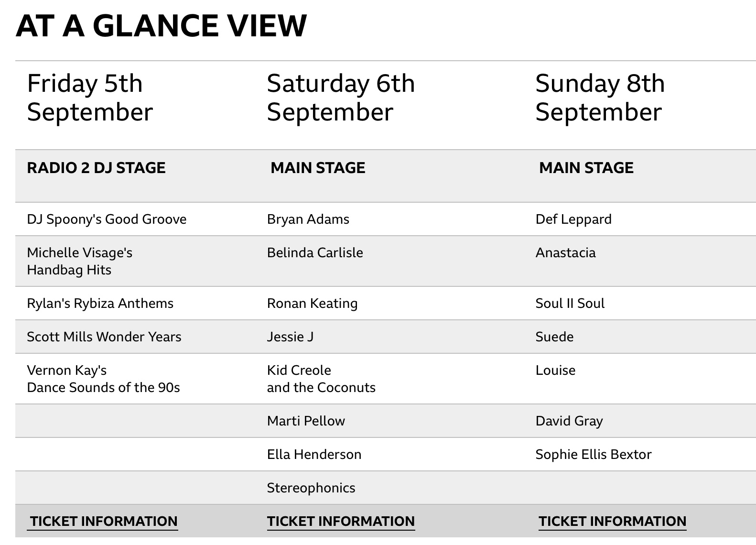Click the Sunday 8th September heading
The width and height of the screenshot is (756, 545).
point(600,98)
